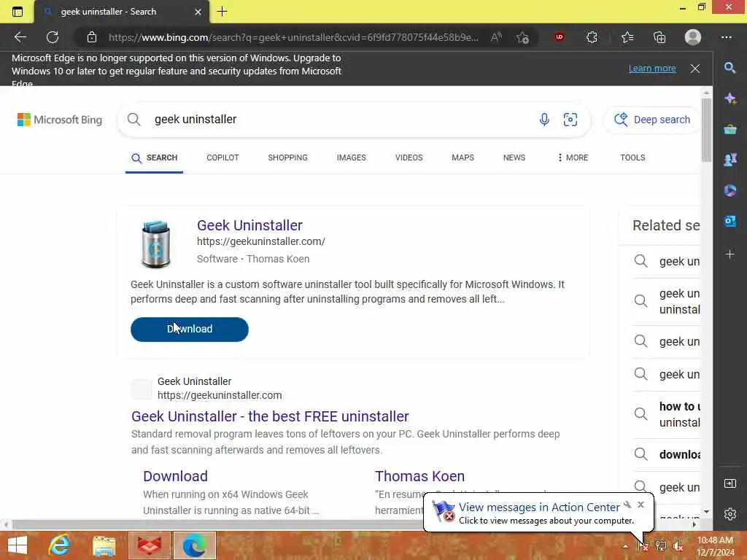Open sidebar Search icon
This screenshot has width=747, height=560.
729,68
